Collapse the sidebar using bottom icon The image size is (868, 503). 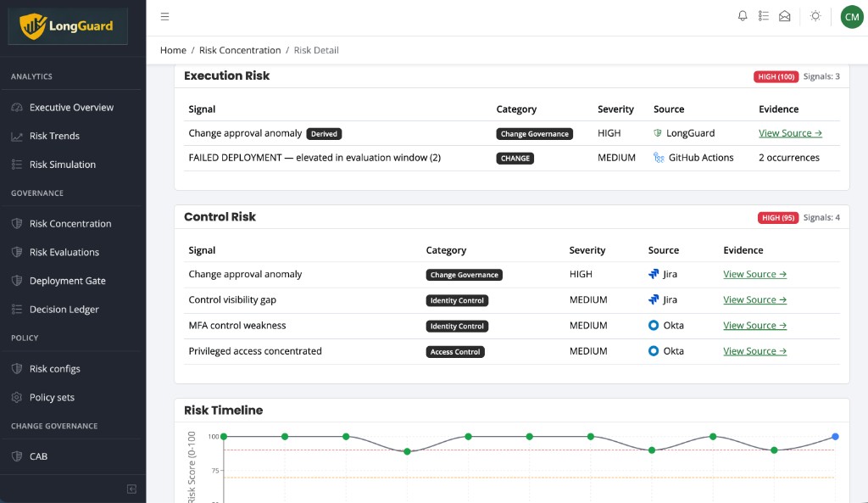pyautogui.click(x=131, y=489)
